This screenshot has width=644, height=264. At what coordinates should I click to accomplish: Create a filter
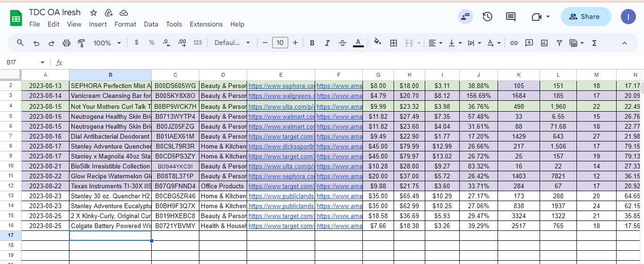click(x=559, y=43)
